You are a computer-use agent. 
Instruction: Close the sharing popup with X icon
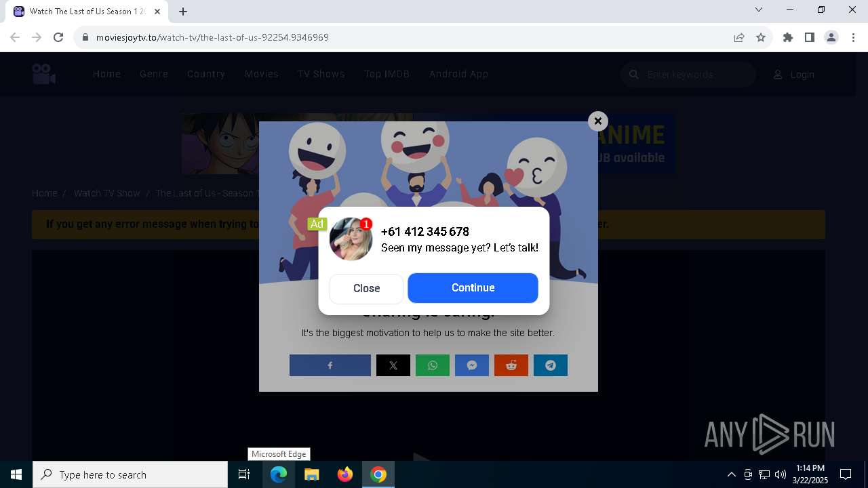click(597, 121)
